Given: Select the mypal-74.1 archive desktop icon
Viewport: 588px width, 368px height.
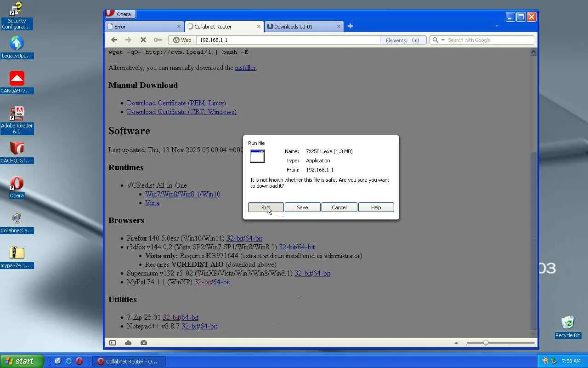Looking at the screenshot, I should tap(17, 257).
